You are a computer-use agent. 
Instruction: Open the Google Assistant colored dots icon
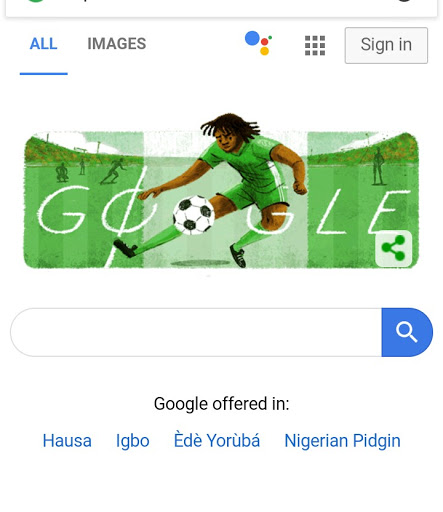pyautogui.click(x=259, y=43)
